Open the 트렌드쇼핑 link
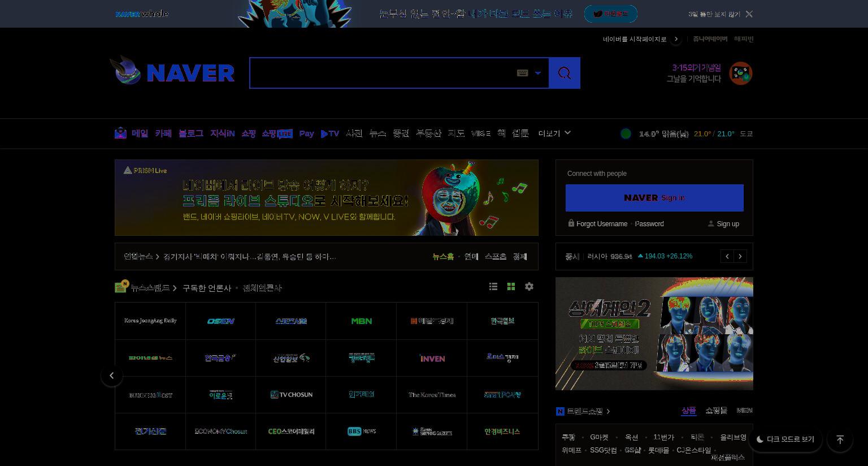Screen dimensions: 868x466 (x=584, y=411)
